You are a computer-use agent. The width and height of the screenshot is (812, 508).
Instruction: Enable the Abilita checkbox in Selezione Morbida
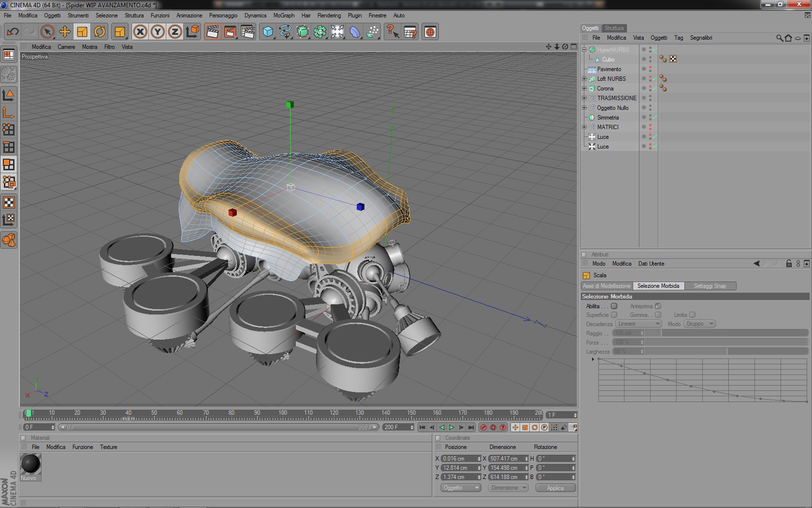[614, 306]
